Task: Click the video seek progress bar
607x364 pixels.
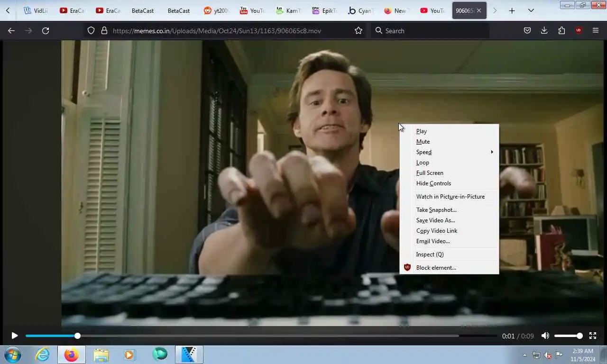Action: 261,336
